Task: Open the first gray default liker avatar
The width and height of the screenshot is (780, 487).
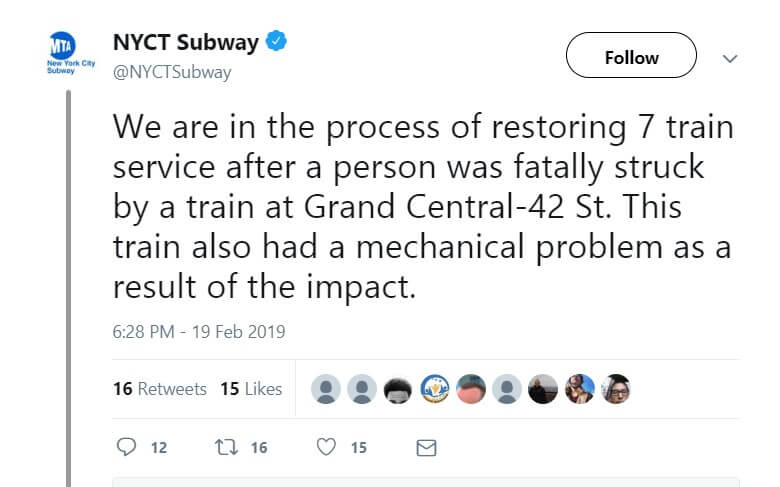Action: (325, 389)
